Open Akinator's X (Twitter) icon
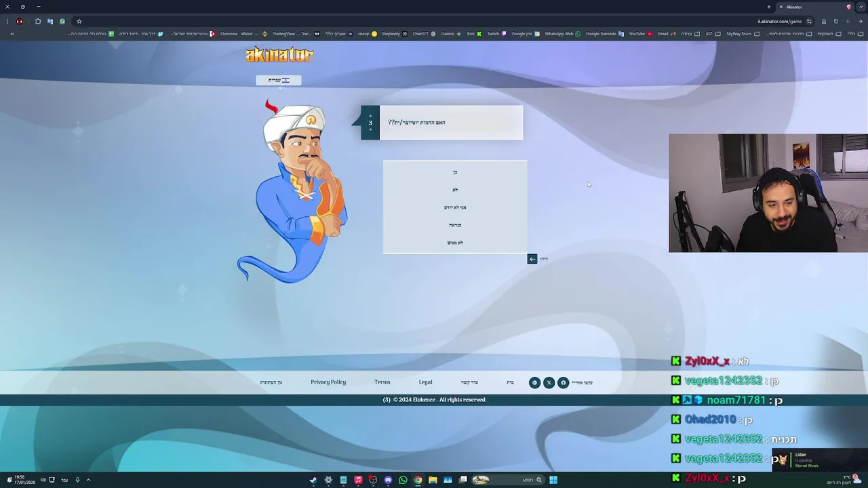The width and height of the screenshot is (868, 488). point(549,383)
